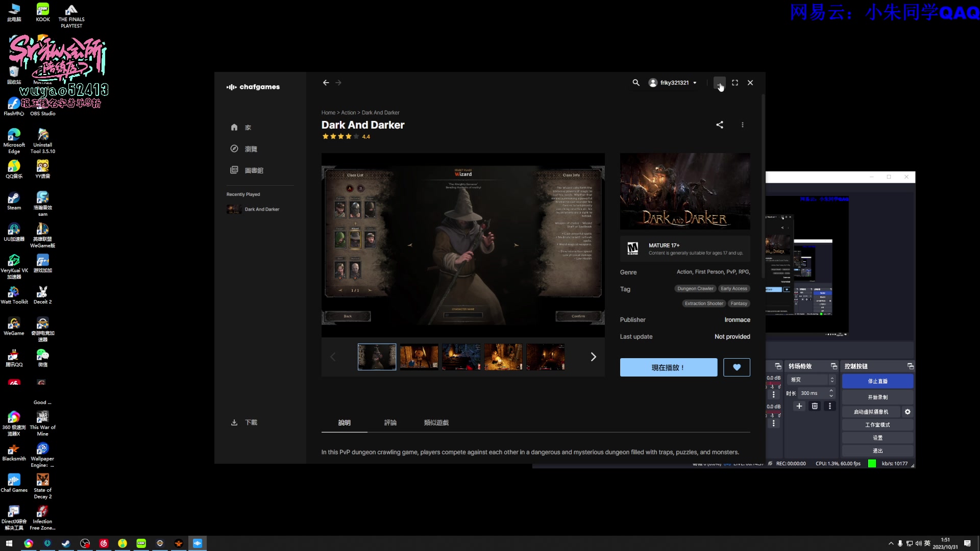
Task: Click the Ironmace publisher name
Action: (737, 320)
